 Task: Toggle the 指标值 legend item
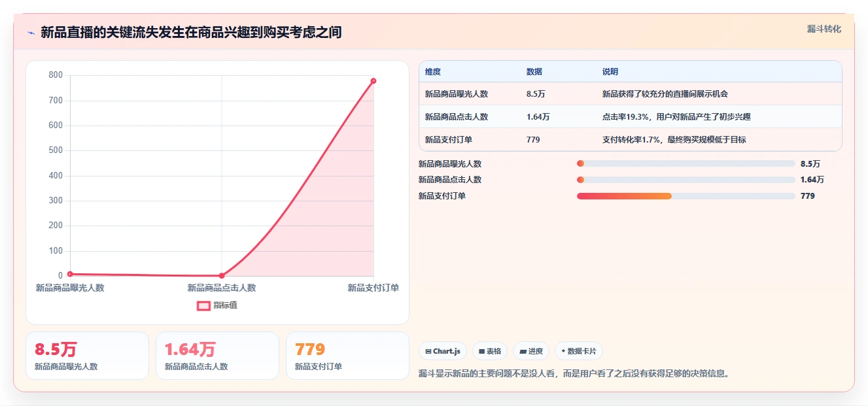point(217,305)
